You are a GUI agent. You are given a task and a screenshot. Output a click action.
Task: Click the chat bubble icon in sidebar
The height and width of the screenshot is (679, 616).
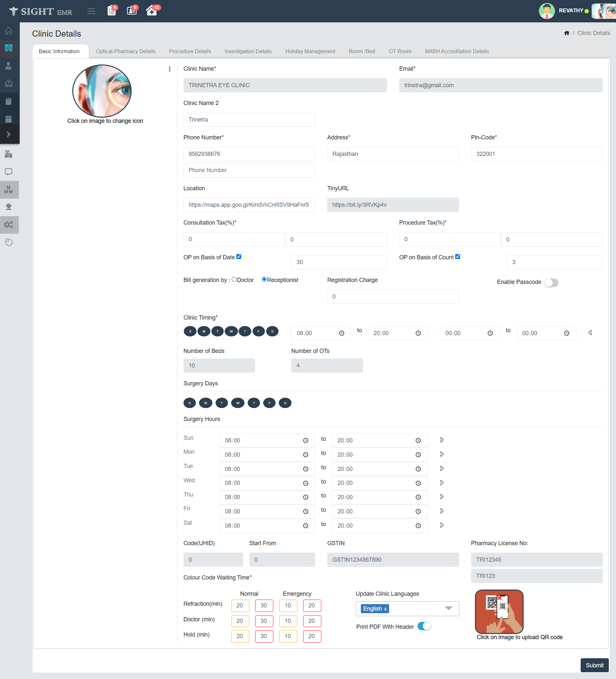coord(9,172)
